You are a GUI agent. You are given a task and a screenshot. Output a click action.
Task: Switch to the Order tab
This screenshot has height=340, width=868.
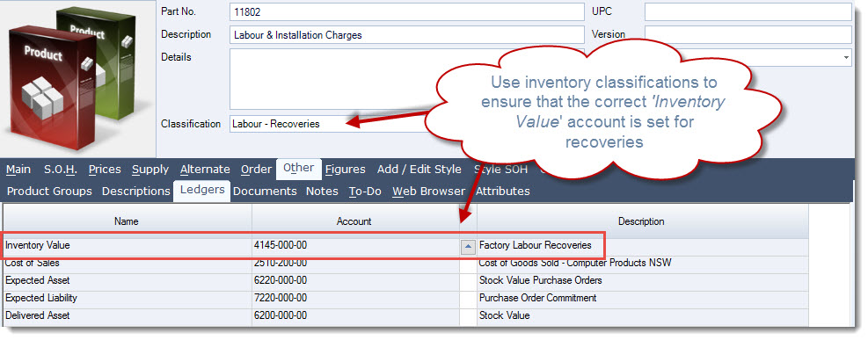click(x=256, y=170)
